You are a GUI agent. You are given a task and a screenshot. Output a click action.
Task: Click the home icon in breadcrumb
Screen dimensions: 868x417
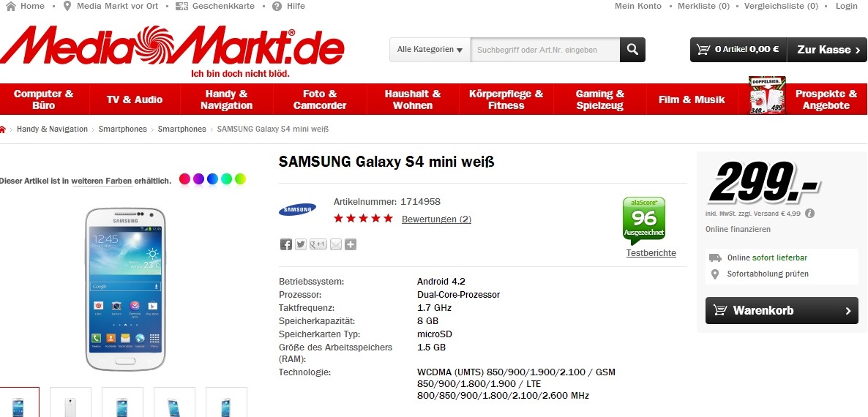pyautogui.click(x=3, y=129)
